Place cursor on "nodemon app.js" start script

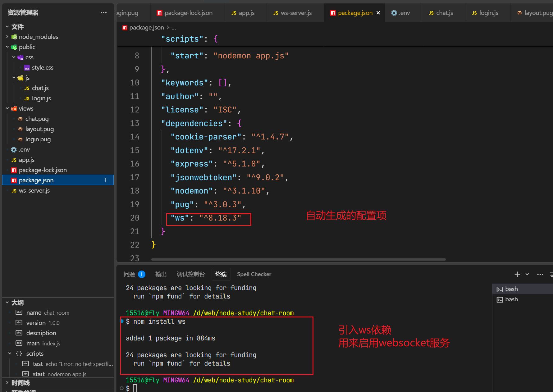251,56
